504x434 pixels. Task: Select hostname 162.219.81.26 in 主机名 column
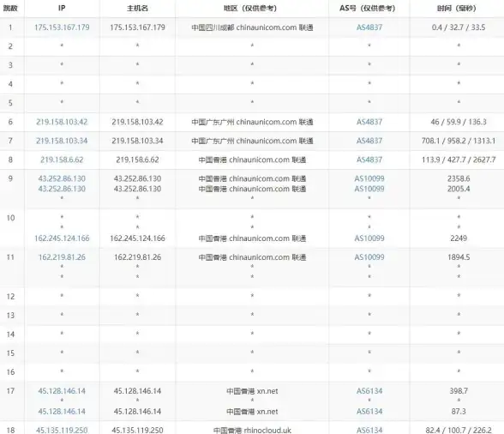click(137, 257)
